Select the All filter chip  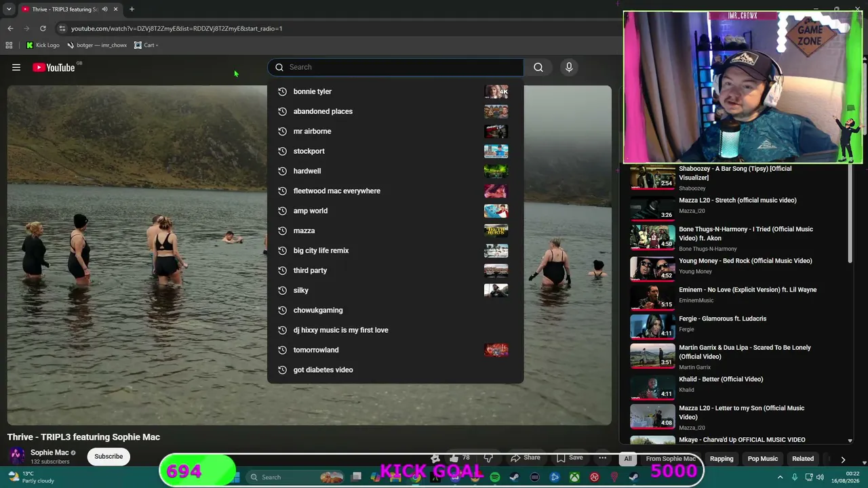point(628,459)
